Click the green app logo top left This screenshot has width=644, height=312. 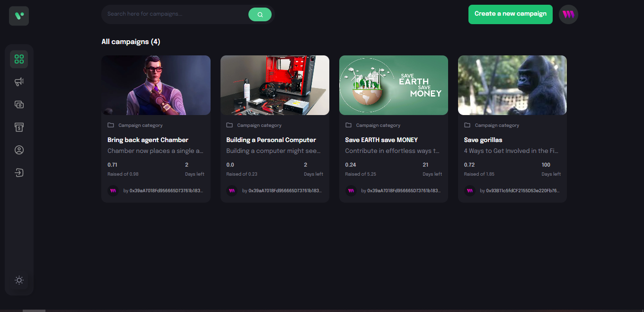click(19, 15)
